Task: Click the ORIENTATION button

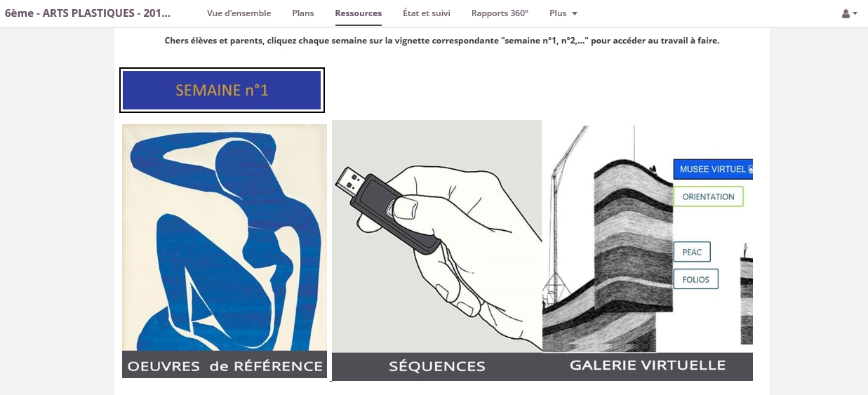Action: (x=708, y=196)
